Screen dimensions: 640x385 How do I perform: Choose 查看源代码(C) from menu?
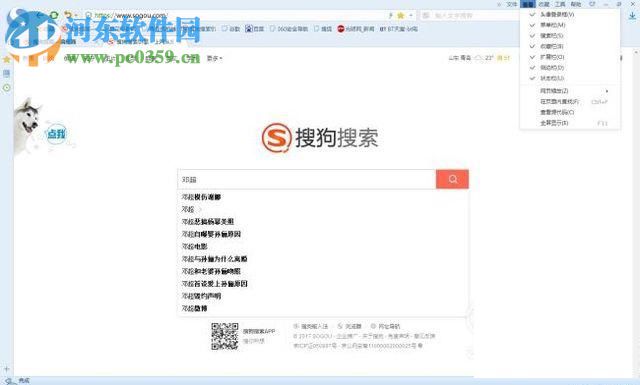tap(570, 112)
